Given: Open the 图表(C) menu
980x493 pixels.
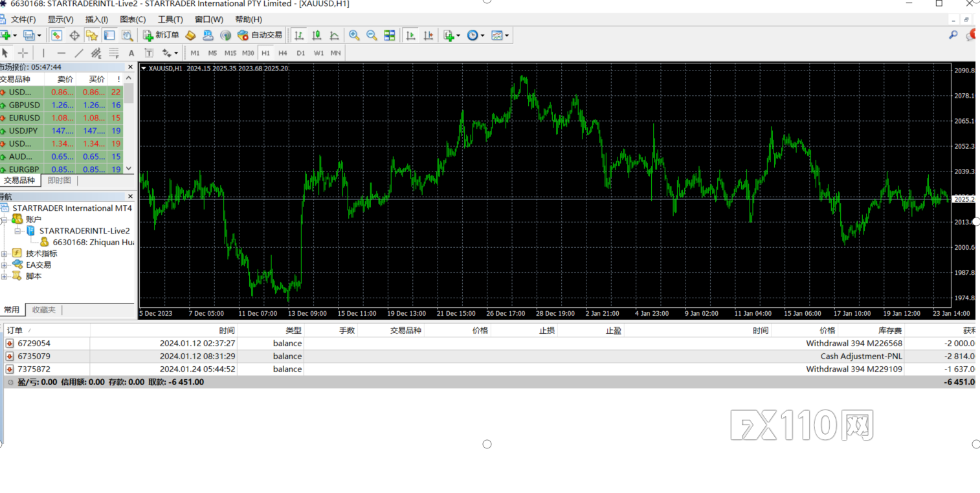Looking at the screenshot, I should pos(133,19).
